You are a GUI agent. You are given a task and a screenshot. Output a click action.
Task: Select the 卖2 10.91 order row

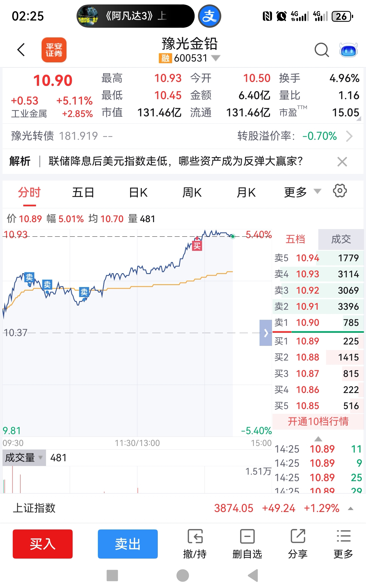(318, 306)
